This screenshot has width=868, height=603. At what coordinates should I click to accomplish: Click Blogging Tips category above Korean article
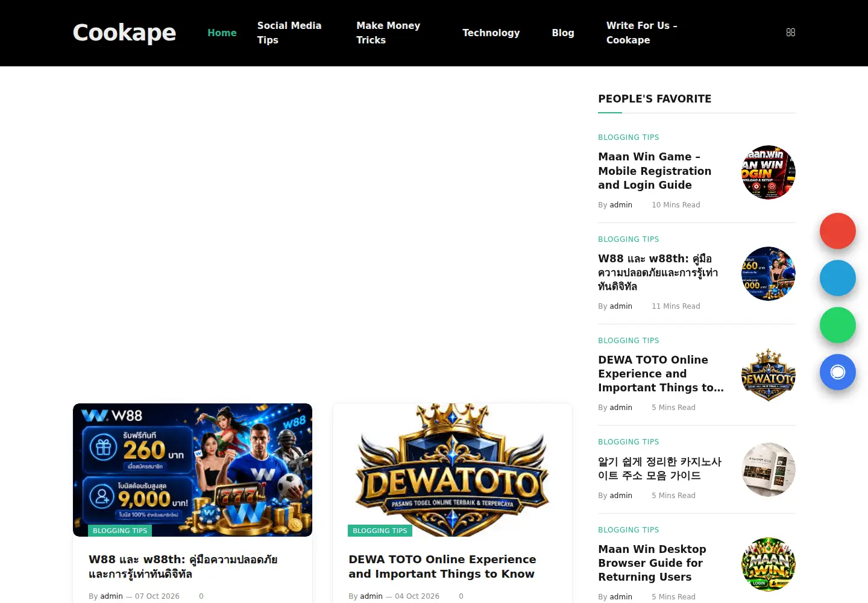(628, 442)
